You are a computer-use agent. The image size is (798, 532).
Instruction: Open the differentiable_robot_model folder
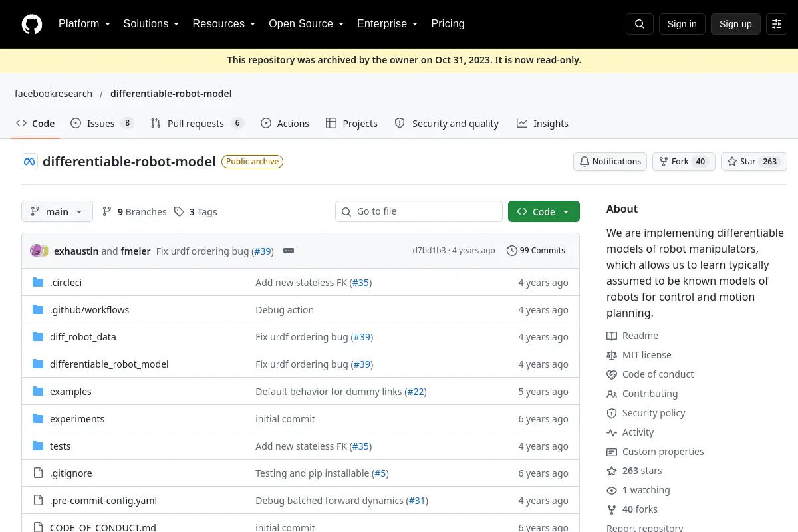[x=109, y=364]
